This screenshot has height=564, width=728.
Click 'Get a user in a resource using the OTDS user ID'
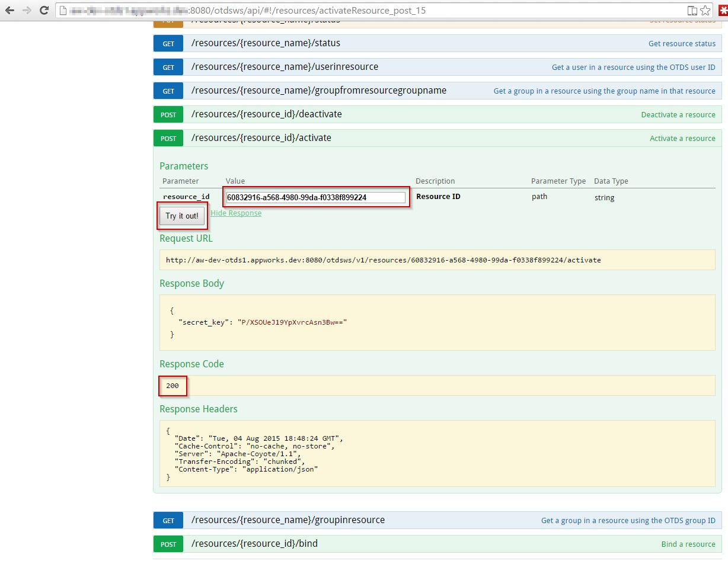point(633,68)
